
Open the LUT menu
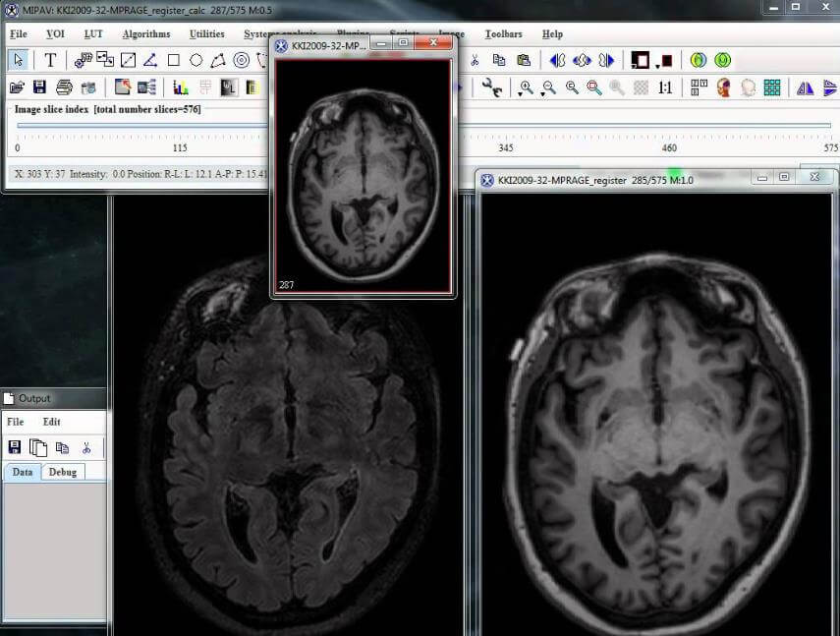point(93,34)
